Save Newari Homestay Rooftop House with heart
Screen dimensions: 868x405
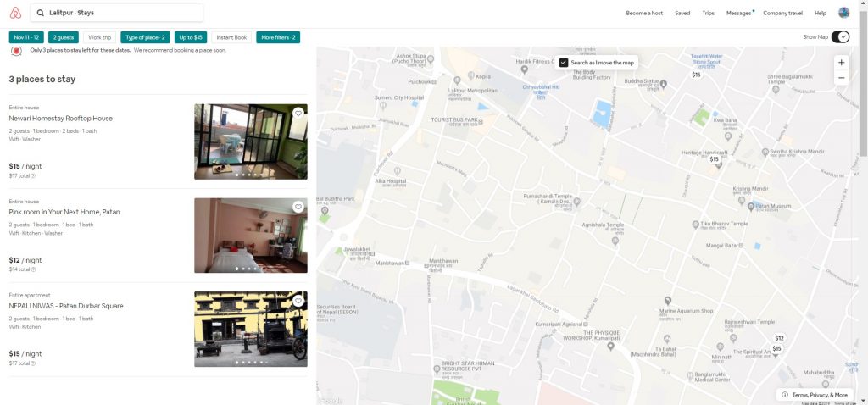tap(298, 113)
